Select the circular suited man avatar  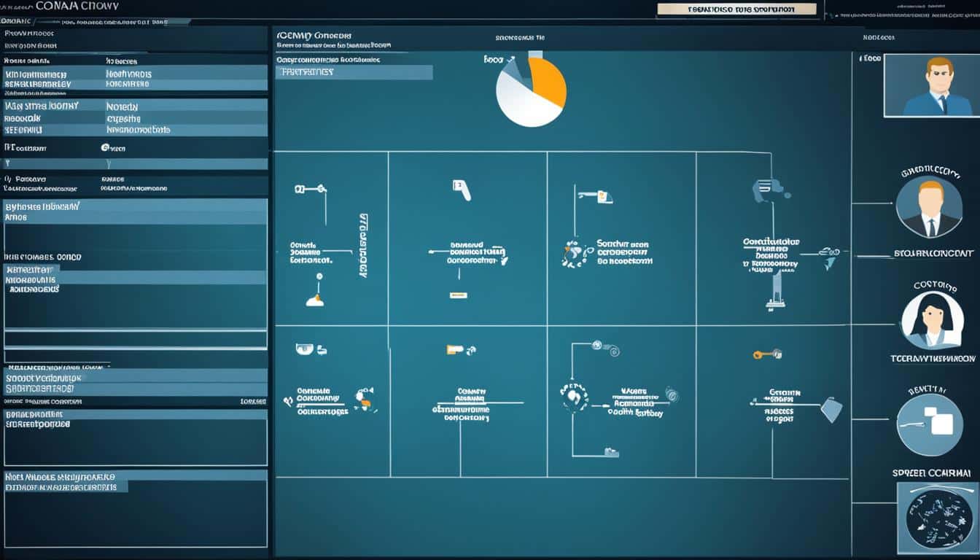(928, 207)
